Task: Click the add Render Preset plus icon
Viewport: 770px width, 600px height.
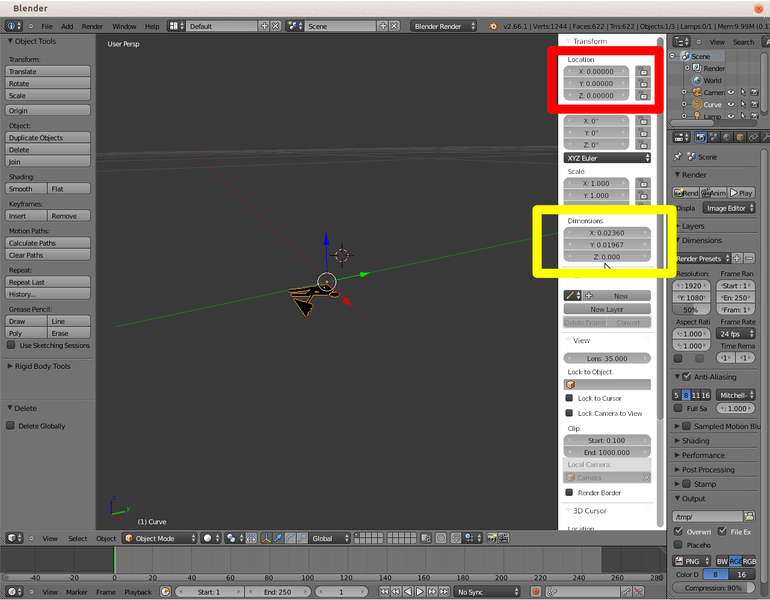Action: click(737, 258)
